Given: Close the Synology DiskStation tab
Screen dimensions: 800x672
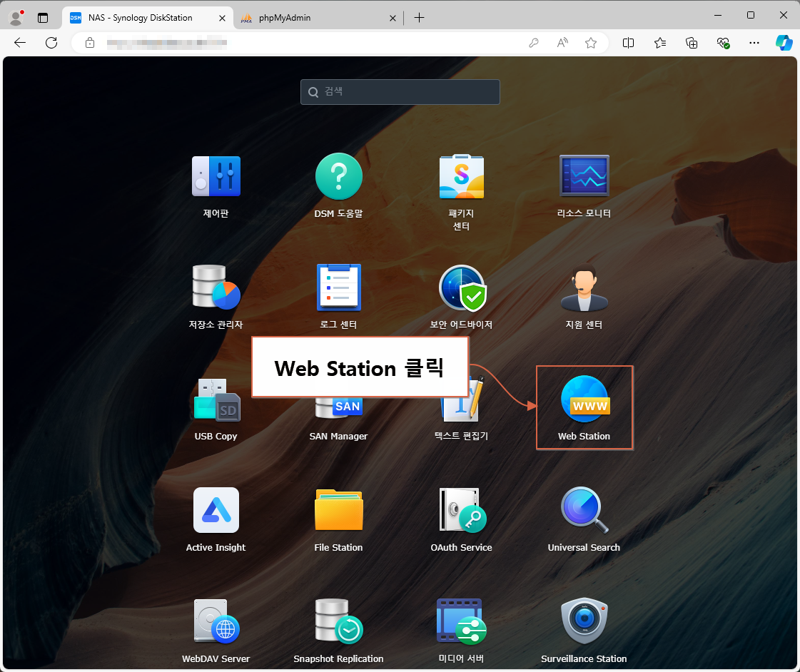Looking at the screenshot, I should 222,18.
